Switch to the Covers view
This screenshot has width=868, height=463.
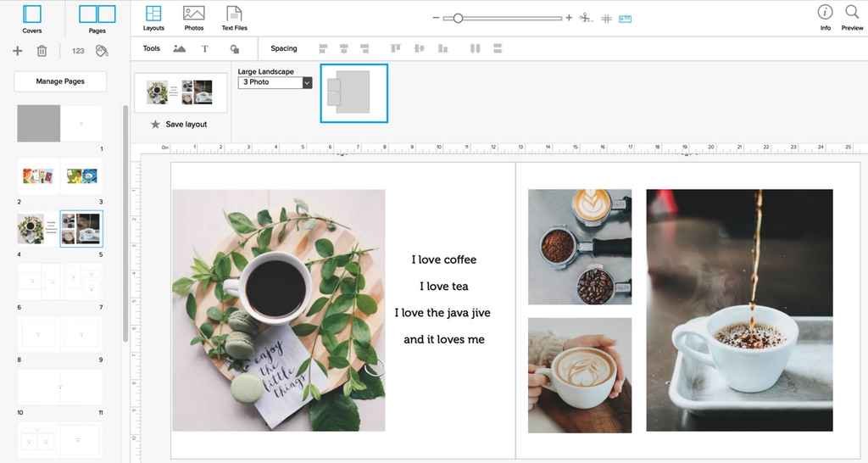(32, 19)
